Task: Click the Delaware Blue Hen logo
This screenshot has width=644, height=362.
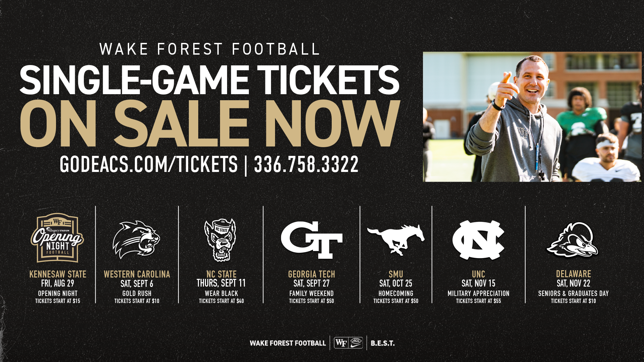Action: tap(573, 240)
